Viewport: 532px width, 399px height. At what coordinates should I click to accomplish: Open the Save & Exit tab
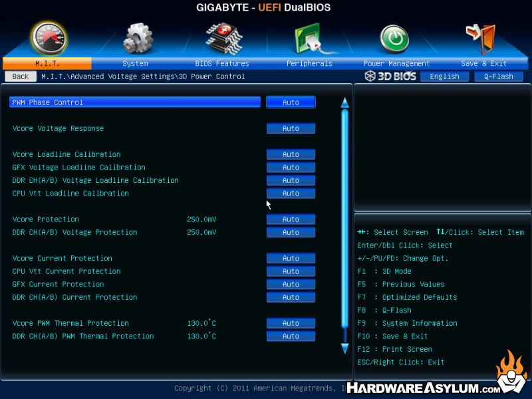[484, 63]
